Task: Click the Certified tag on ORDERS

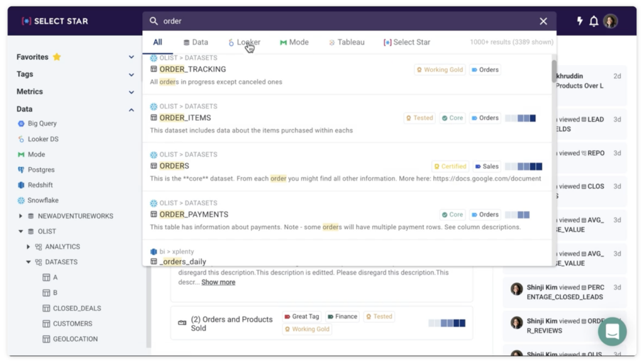Action: click(x=450, y=166)
